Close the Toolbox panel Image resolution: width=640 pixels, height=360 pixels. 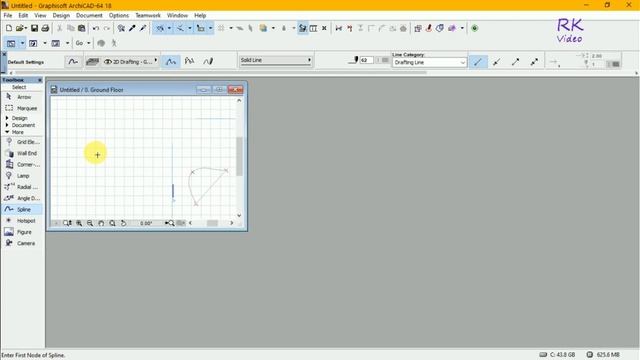(x=40, y=80)
